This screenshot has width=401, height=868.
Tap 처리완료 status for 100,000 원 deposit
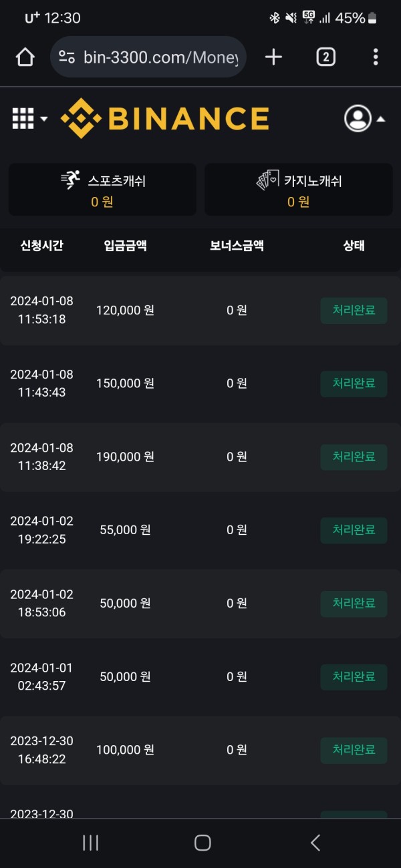(354, 750)
